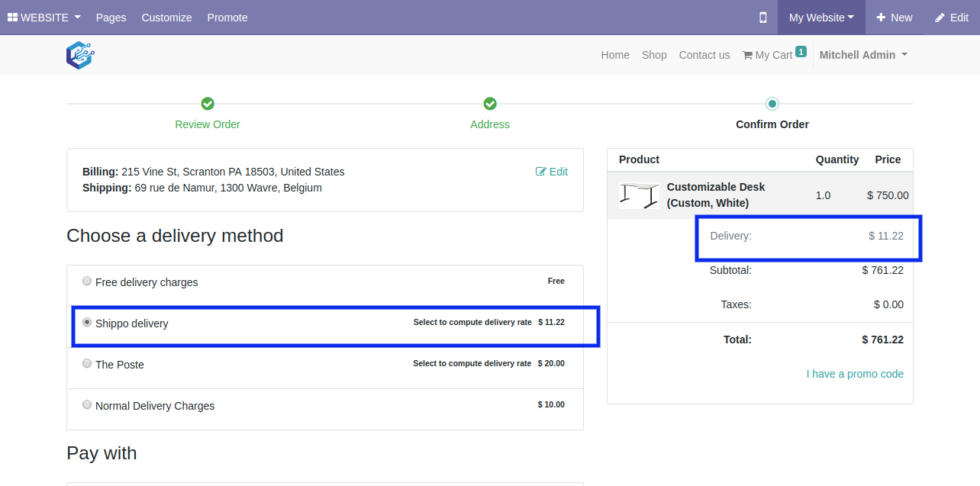Click the Review Order step checkmark

(208, 104)
